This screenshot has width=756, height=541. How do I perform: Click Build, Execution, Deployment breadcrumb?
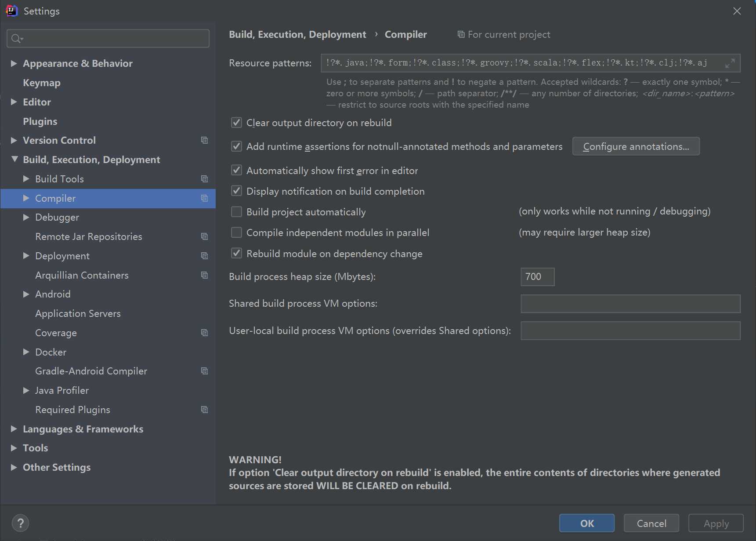297,34
